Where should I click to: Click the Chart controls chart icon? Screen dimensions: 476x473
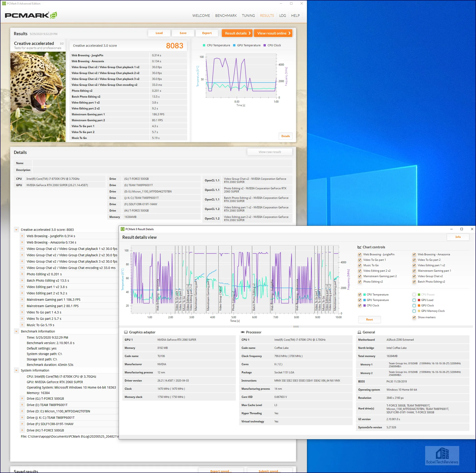360,247
